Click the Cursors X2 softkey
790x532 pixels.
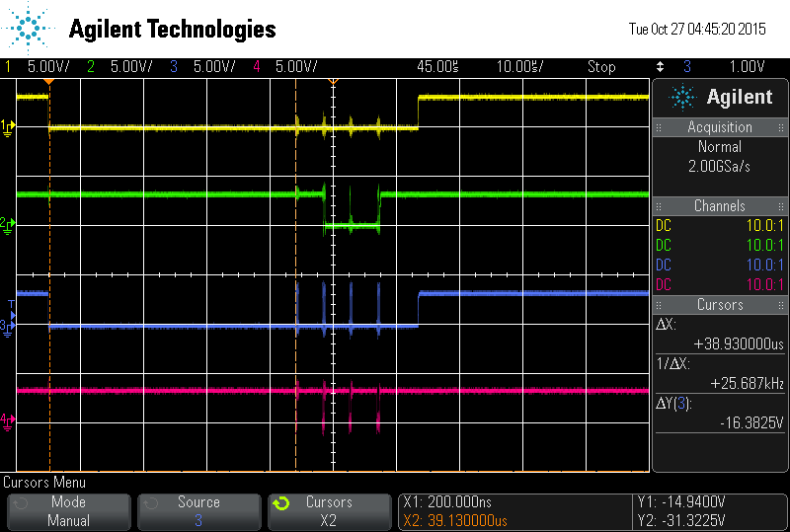click(x=330, y=511)
